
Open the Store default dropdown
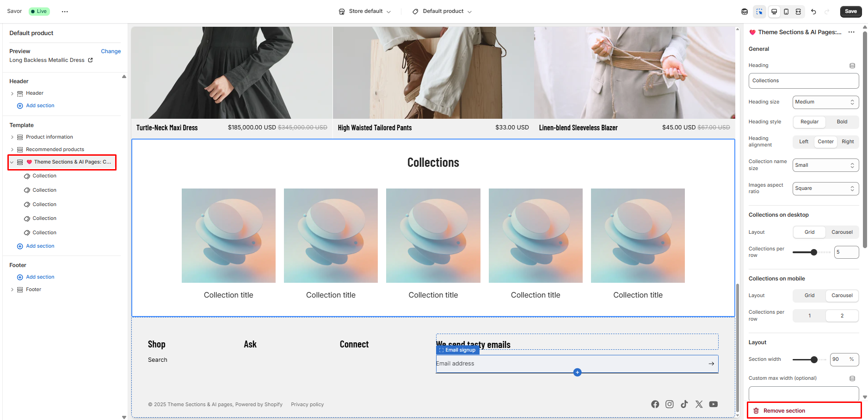tap(365, 12)
